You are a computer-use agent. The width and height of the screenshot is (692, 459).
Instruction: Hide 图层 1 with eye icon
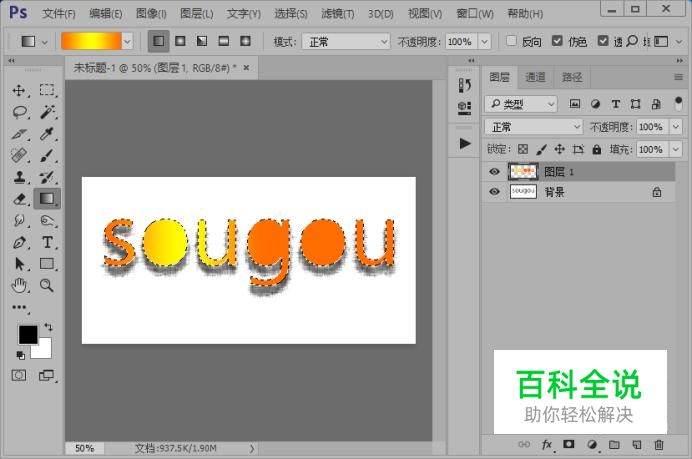click(x=495, y=172)
